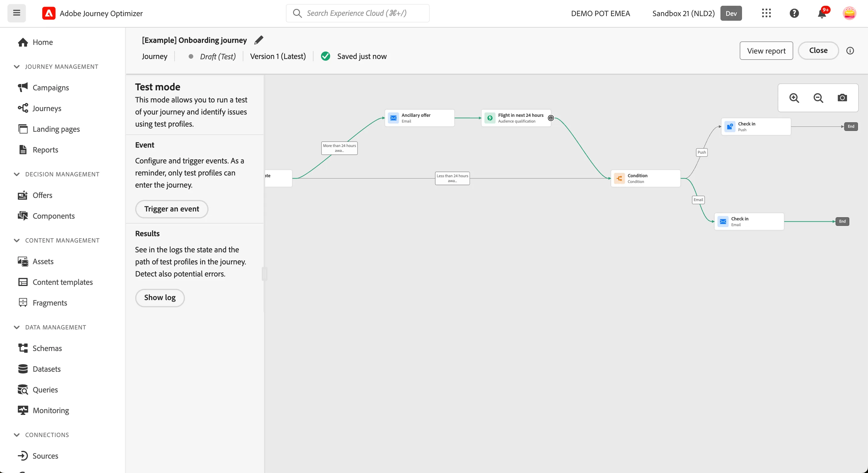
Task: Select Flight in next 24 hours node
Action: click(x=516, y=118)
